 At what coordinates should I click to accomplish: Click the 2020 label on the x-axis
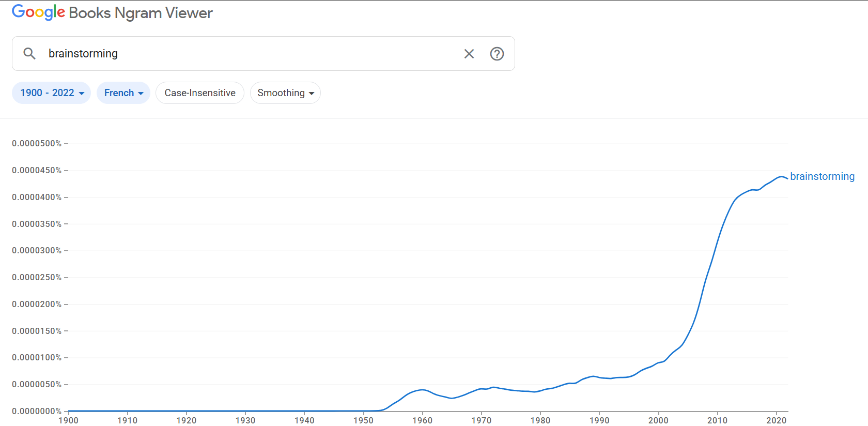click(777, 420)
